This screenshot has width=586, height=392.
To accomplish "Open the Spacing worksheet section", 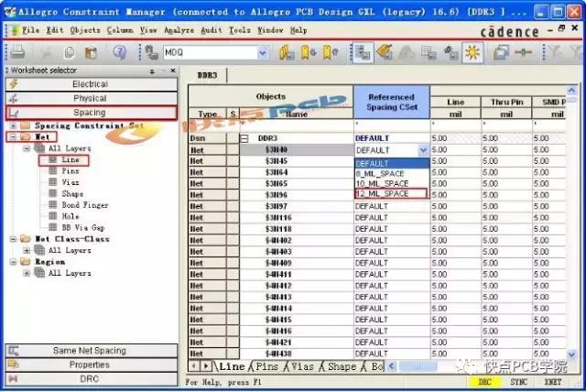I will coord(92,113).
